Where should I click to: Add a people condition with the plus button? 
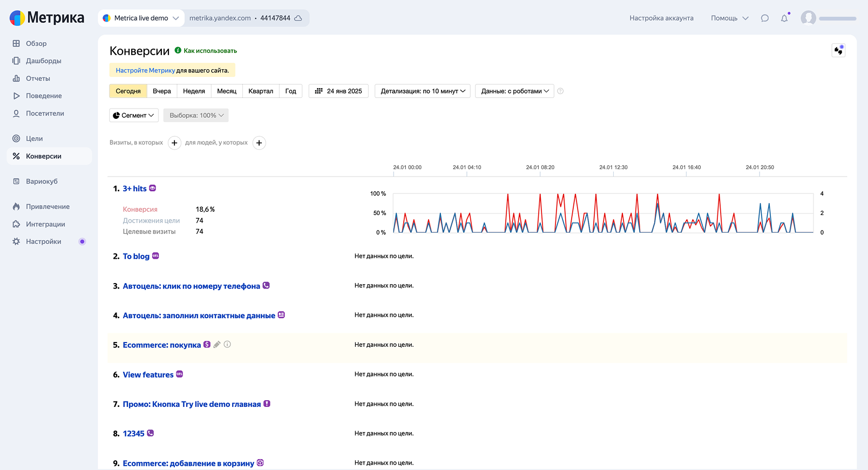(259, 143)
